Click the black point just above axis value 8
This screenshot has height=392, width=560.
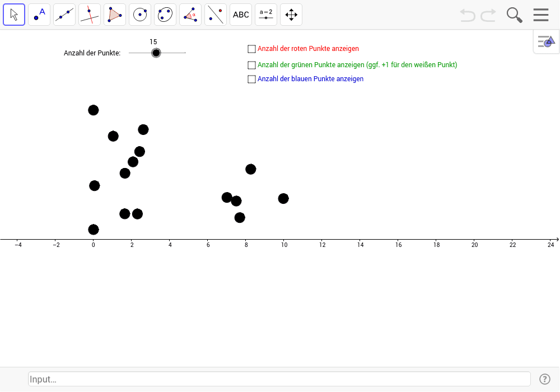click(x=240, y=217)
